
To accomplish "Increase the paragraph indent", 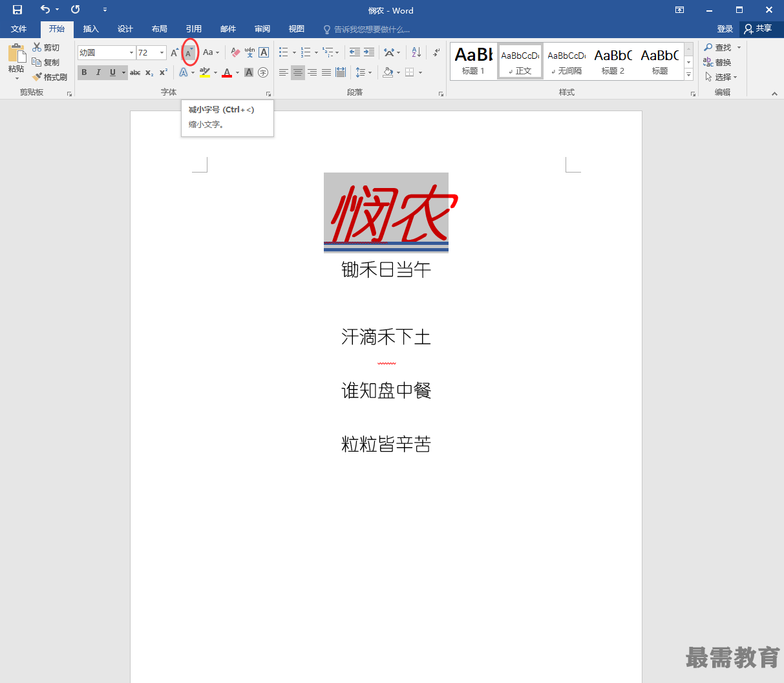I will [369, 52].
